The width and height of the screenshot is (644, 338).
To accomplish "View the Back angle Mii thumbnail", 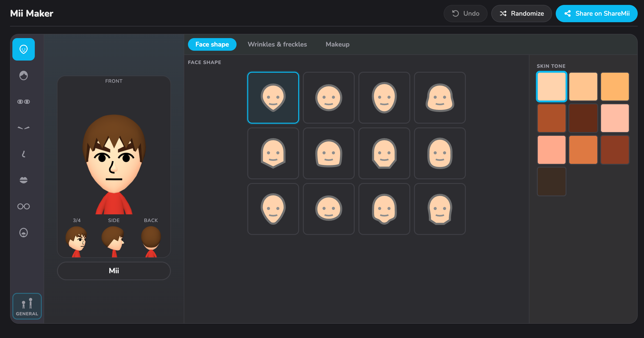I will (151, 241).
